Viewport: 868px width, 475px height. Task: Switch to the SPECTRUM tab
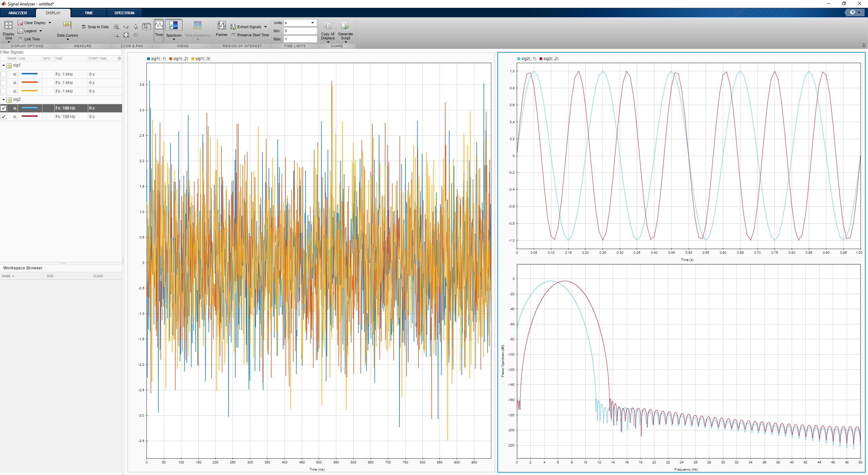coord(124,13)
